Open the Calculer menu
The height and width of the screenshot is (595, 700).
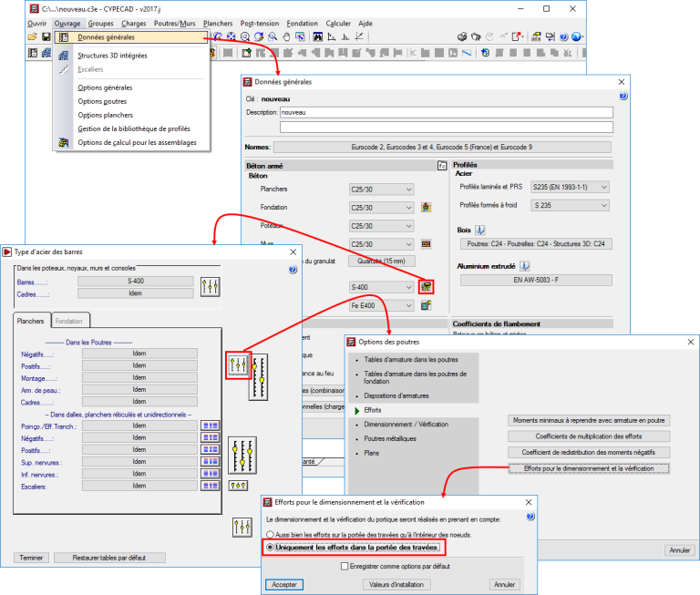click(x=338, y=23)
